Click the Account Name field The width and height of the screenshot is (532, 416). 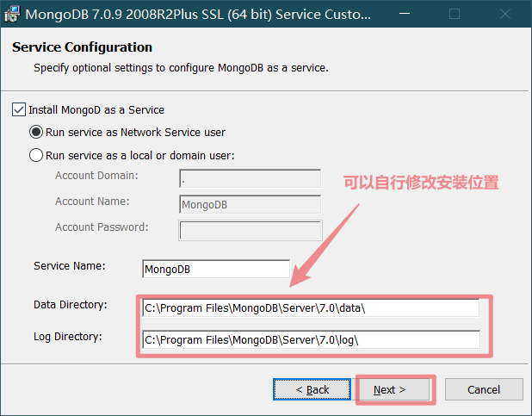pos(250,204)
